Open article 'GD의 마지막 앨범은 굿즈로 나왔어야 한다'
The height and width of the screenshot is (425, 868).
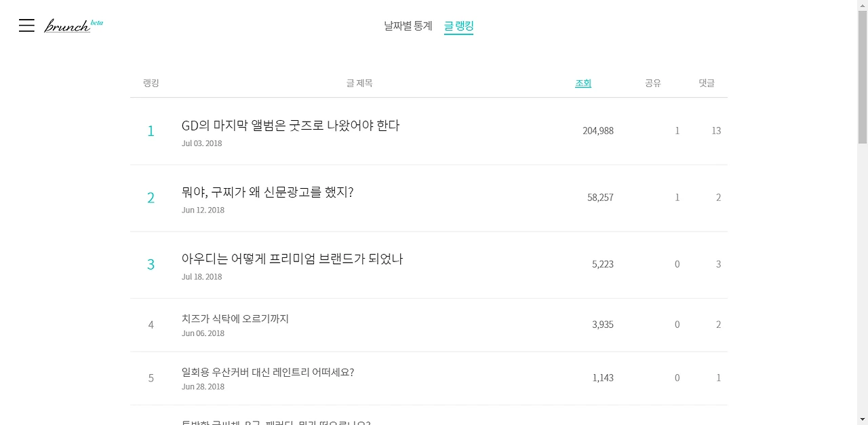(290, 126)
